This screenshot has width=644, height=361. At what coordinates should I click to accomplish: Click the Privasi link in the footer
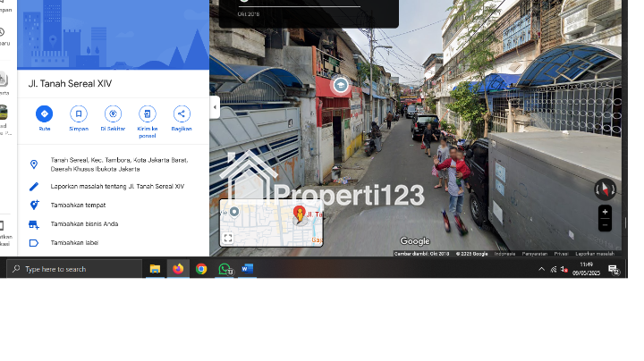pos(560,254)
